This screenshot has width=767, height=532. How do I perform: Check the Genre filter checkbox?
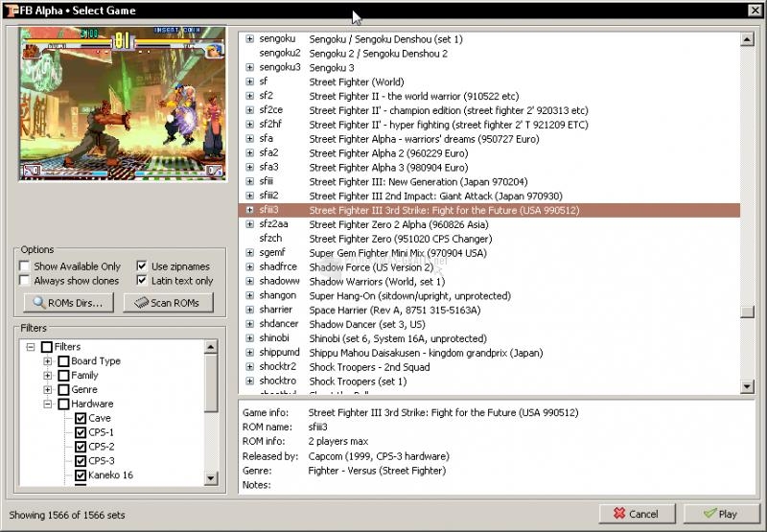pyautogui.click(x=63, y=390)
